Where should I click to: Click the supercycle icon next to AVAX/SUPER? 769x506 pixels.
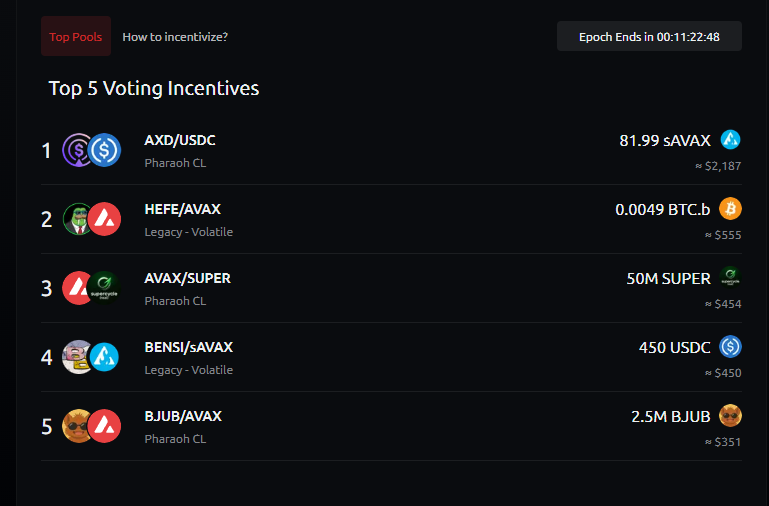pyautogui.click(x=104, y=288)
